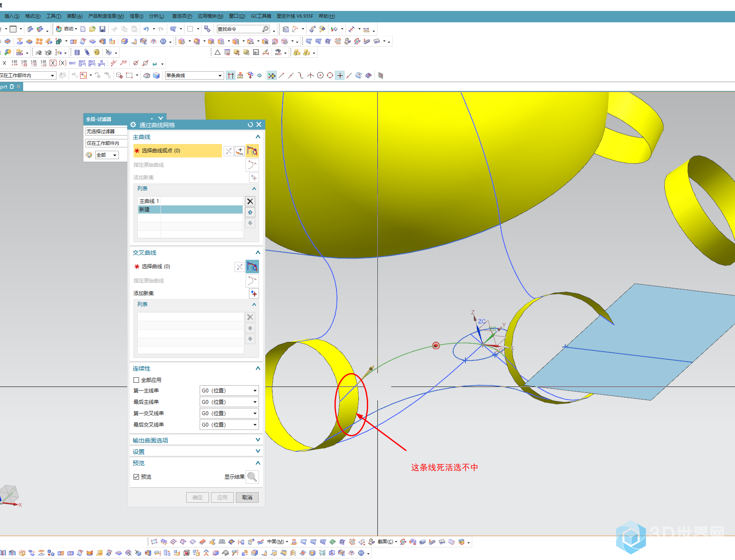Open the Section (截面) toolbar menu

[x=388, y=542]
